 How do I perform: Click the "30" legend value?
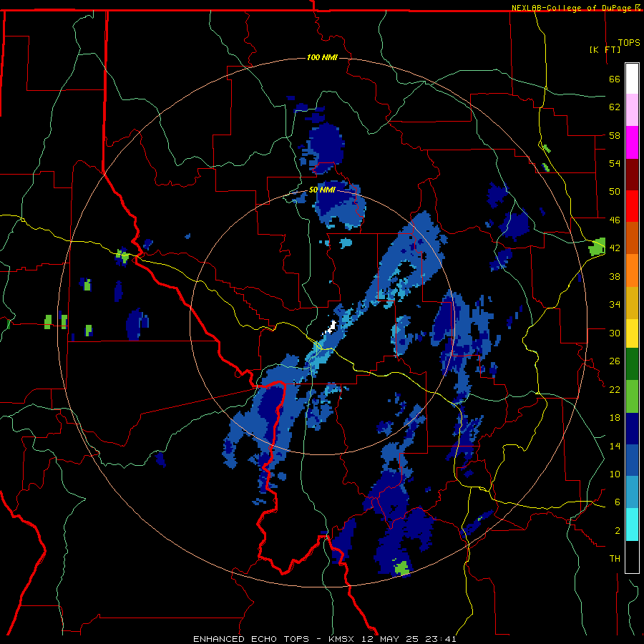[615, 333]
